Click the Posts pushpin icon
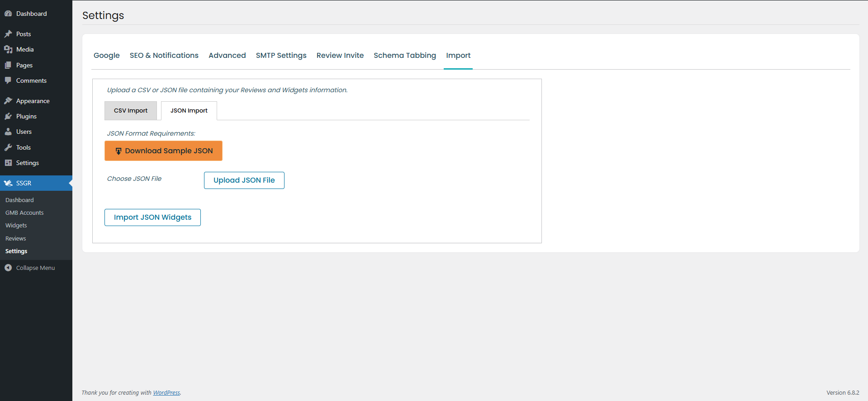The width and height of the screenshot is (868, 401). tap(8, 34)
